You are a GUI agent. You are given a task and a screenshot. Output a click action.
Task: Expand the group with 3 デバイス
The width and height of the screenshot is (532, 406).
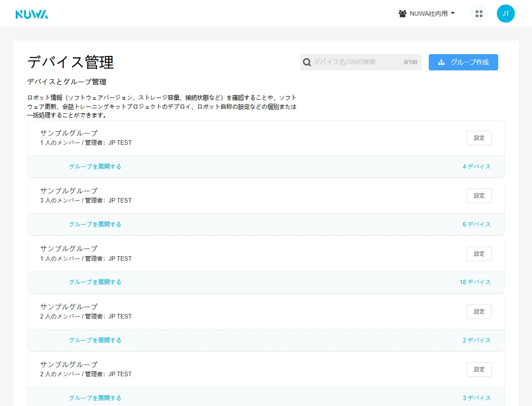(95, 398)
